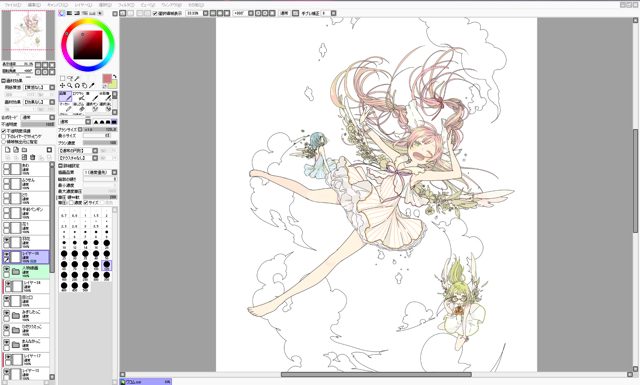Toggle preserve opacity checkbox

(4, 131)
